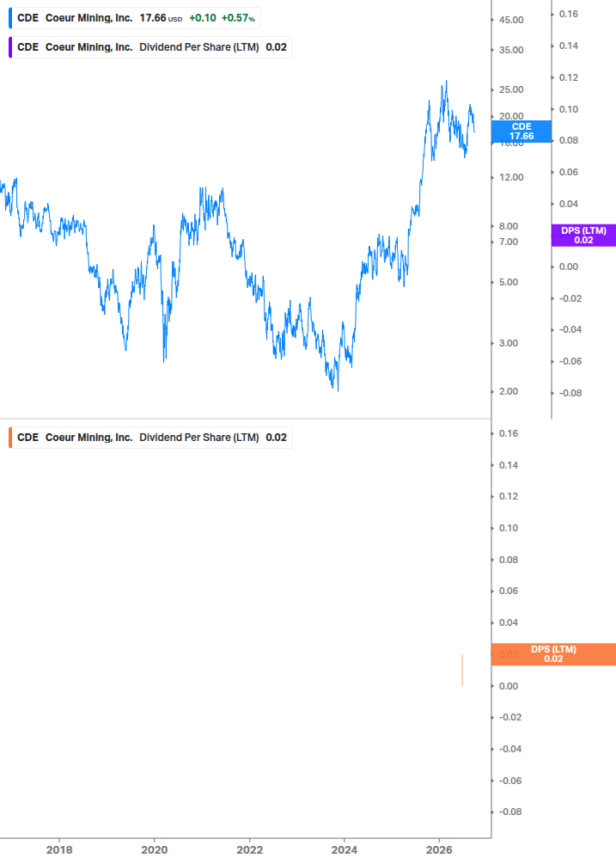The image size is (616, 864).
Task: Select the purple-marked Dividend Per Share (LTM) legend
Action: point(150,47)
